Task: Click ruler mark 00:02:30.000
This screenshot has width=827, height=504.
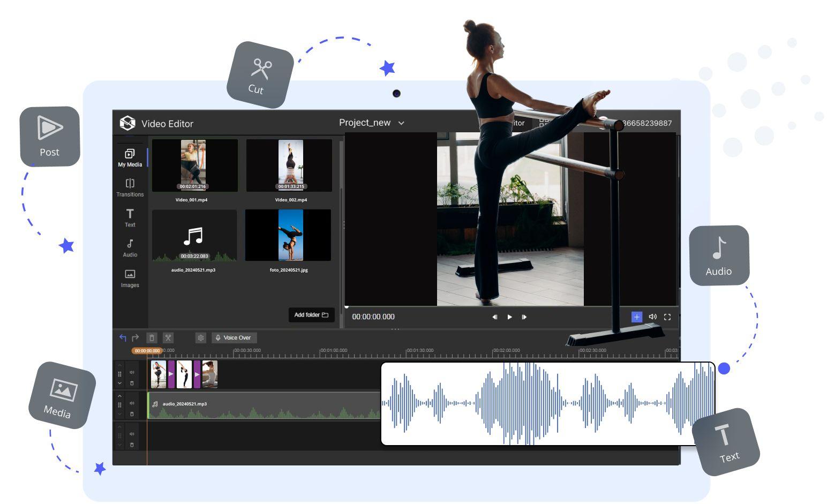Action: [x=593, y=350]
